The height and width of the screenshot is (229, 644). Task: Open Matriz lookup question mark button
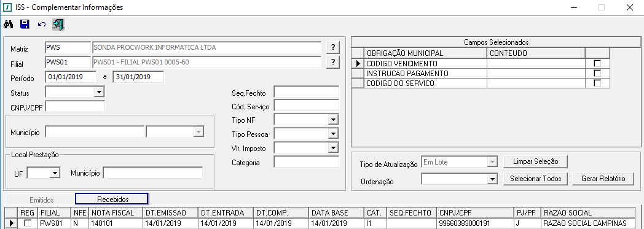[x=333, y=48]
